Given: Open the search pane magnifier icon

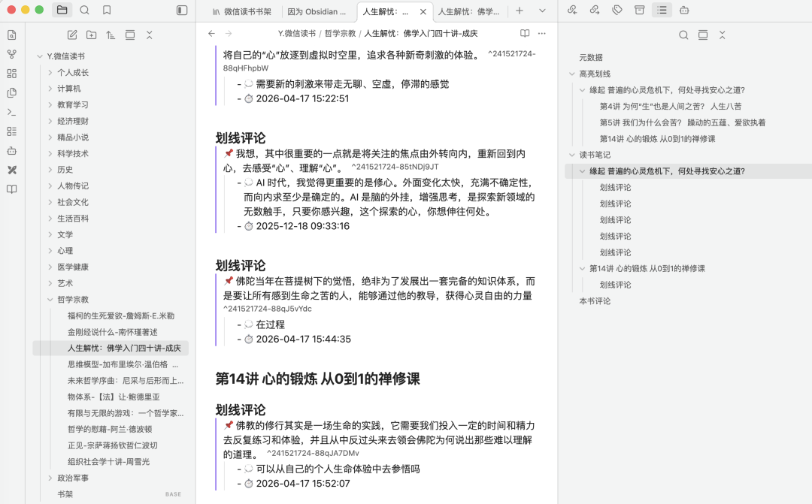Looking at the screenshot, I should tap(84, 11).
